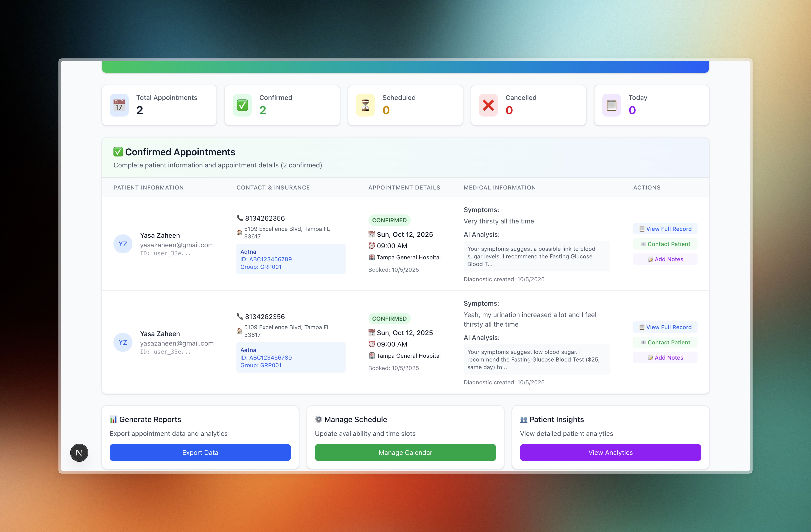Click the second row CONFIRMED status badge
The width and height of the screenshot is (811, 532).
(x=389, y=319)
